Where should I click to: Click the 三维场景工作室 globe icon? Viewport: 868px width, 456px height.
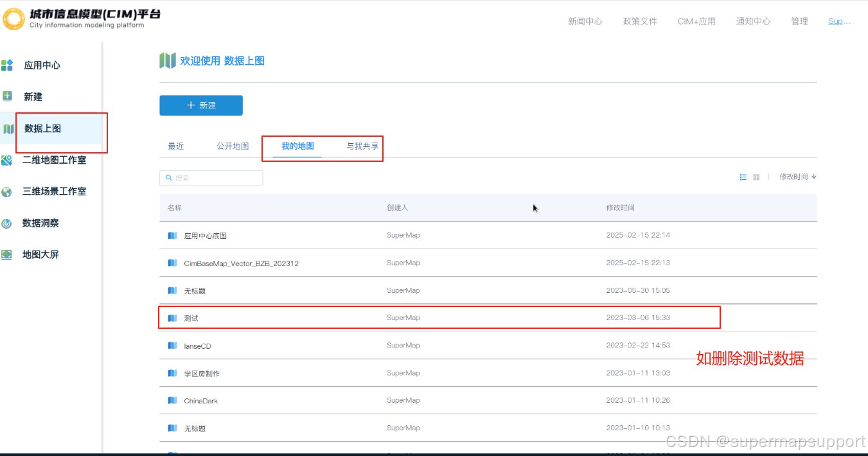(6, 191)
